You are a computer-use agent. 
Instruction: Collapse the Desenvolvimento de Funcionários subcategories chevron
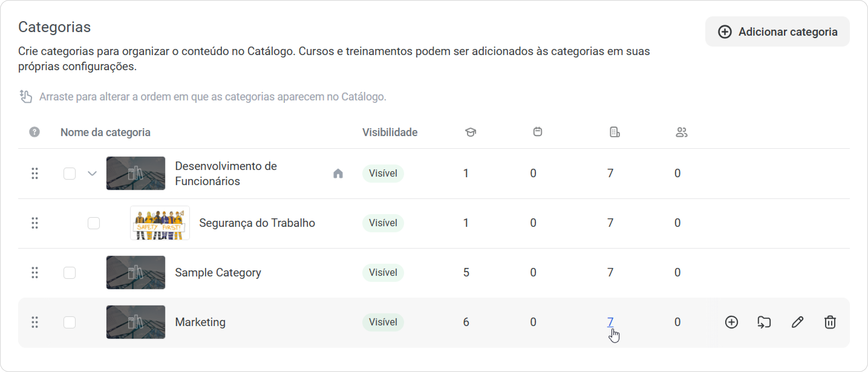[92, 174]
